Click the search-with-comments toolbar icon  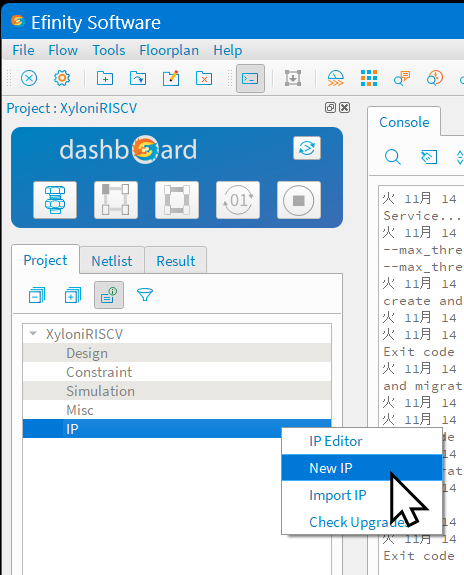click(x=402, y=78)
